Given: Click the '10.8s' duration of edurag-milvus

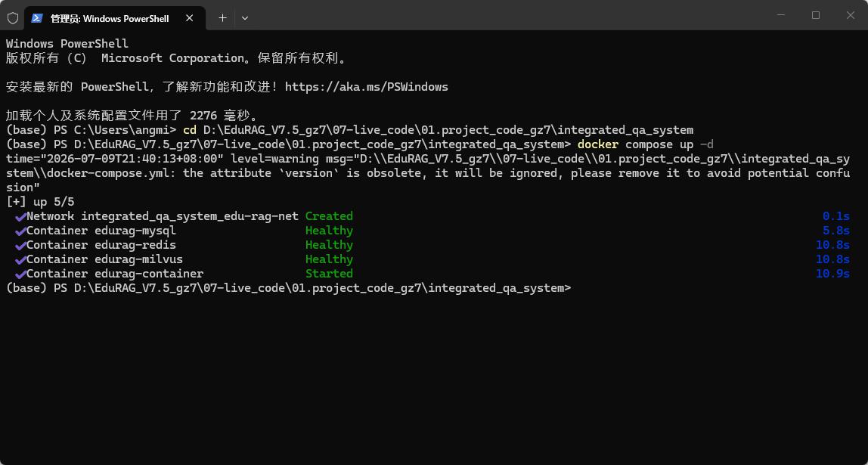Looking at the screenshot, I should coord(832,259).
